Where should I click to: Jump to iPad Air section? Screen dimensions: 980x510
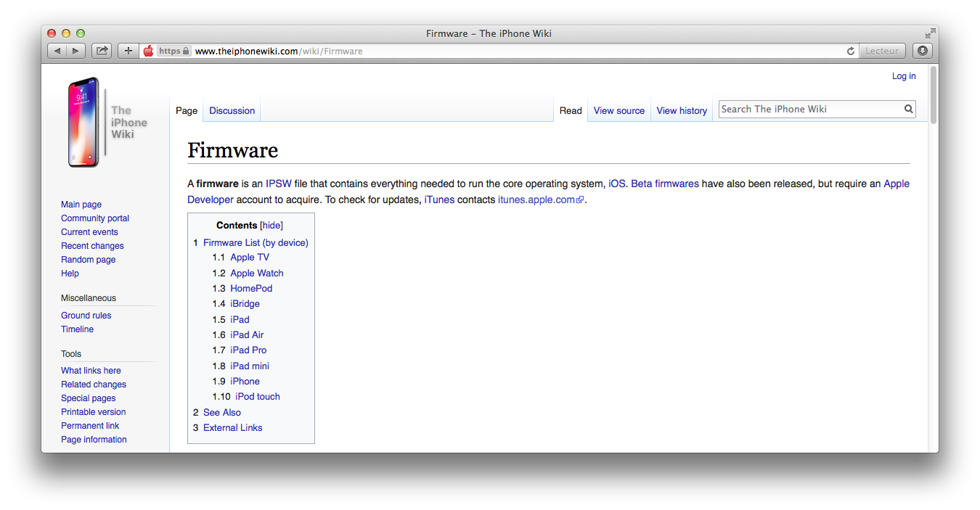(247, 335)
